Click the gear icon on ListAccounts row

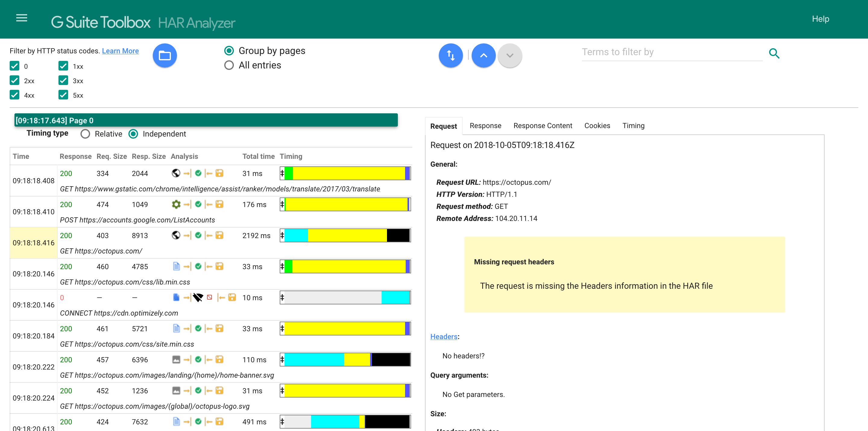176,204
